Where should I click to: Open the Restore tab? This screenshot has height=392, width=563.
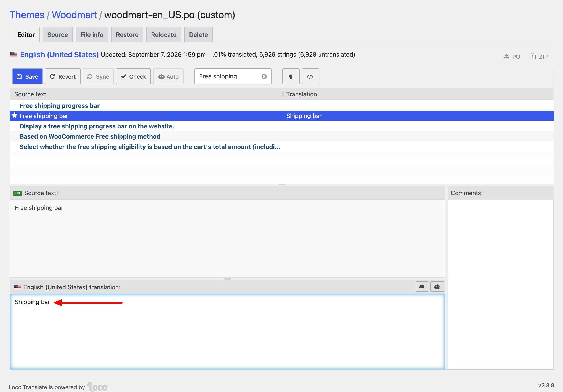coord(127,35)
